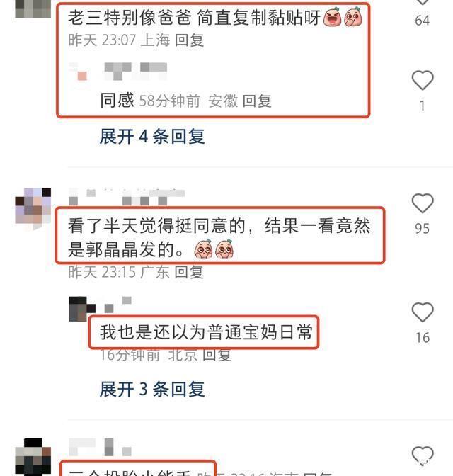Like the reply with 16 likes

click(x=423, y=312)
